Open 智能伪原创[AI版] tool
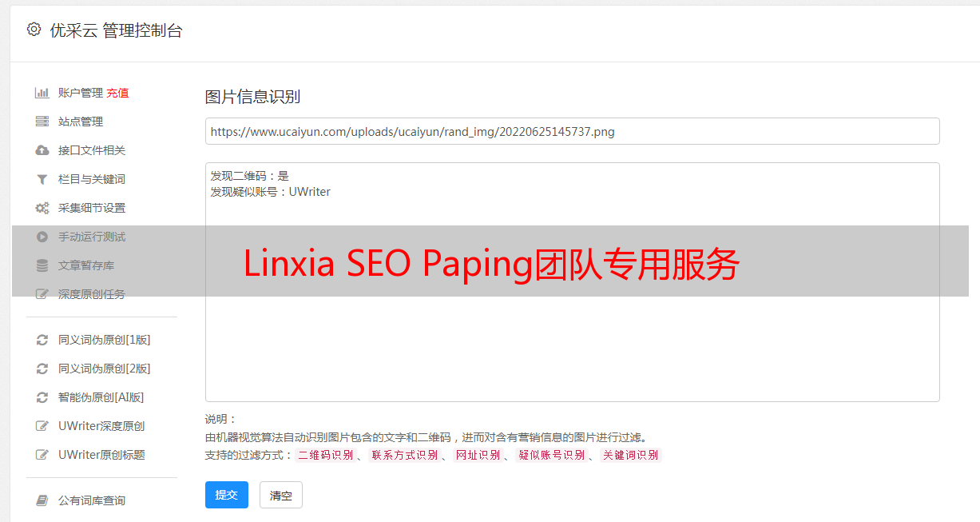The image size is (980, 522). tap(101, 397)
